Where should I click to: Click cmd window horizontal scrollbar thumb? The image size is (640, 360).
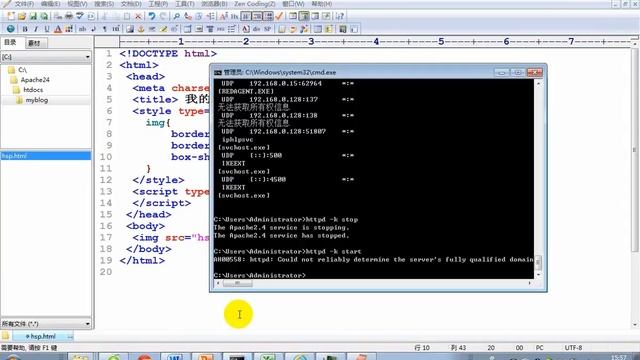pyautogui.click(x=237, y=283)
